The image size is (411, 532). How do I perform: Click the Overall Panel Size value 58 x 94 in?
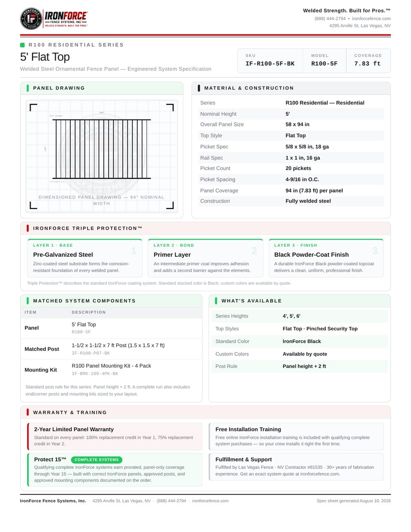point(297,124)
